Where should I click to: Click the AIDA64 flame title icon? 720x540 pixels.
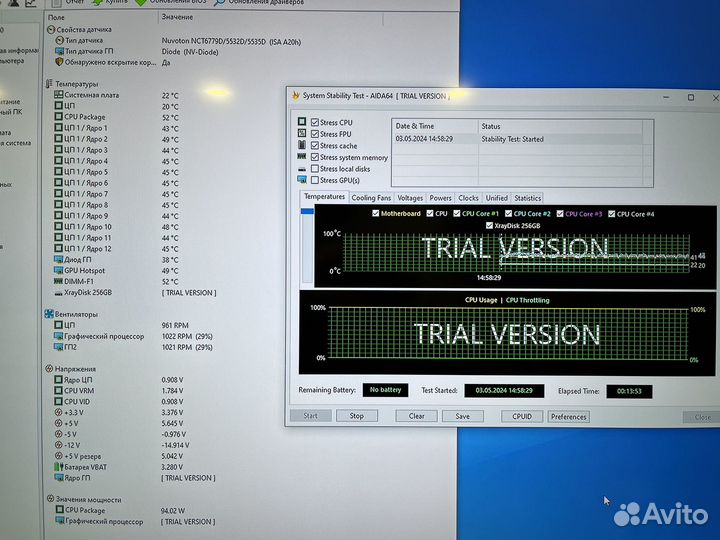tap(296, 95)
